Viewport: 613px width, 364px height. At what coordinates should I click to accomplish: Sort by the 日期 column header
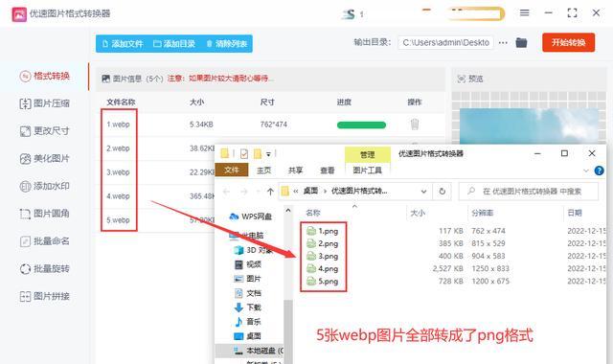click(575, 213)
